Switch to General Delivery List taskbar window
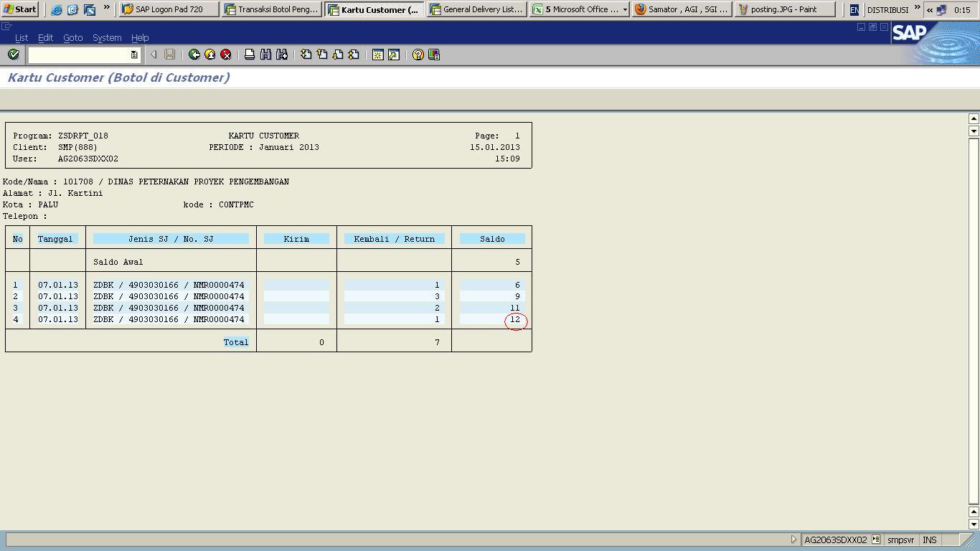This screenshot has width=980, height=551. click(476, 9)
